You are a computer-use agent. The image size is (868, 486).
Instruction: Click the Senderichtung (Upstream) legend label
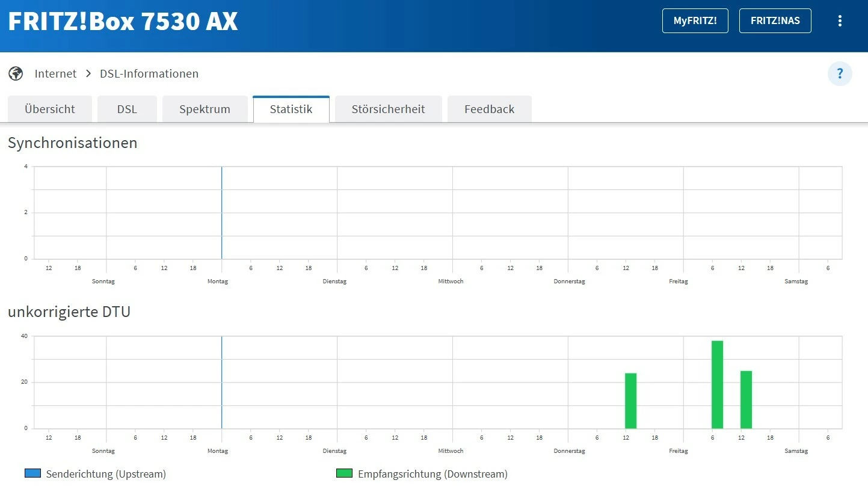106,474
